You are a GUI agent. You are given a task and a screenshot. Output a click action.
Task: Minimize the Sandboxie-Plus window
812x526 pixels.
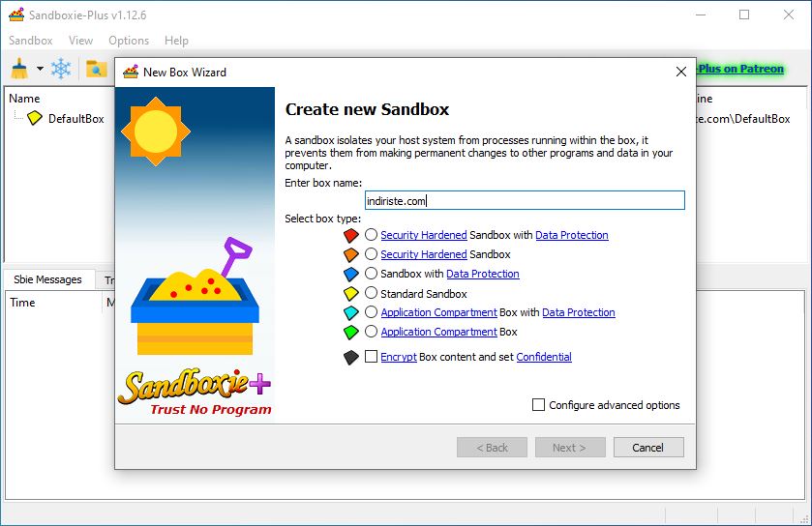click(x=701, y=15)
